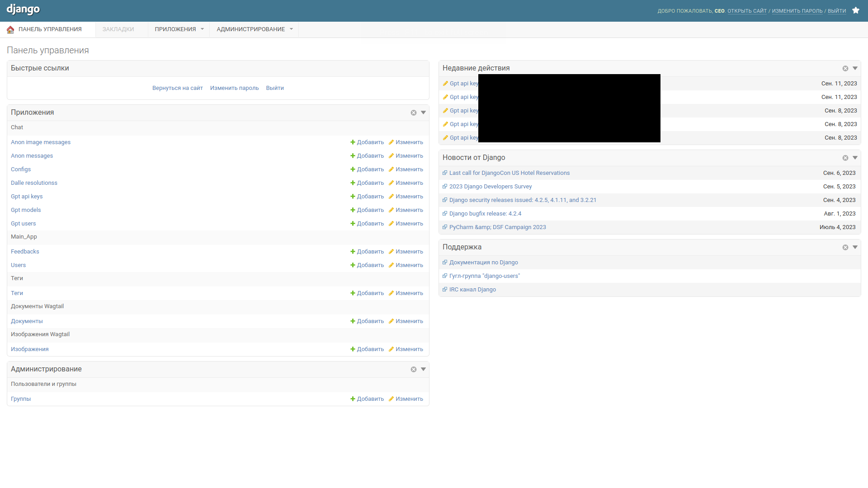The height and width of the screenshot is (488, 868).
Task: Click Изменить пароль quick link
Action: click(234, 88)
